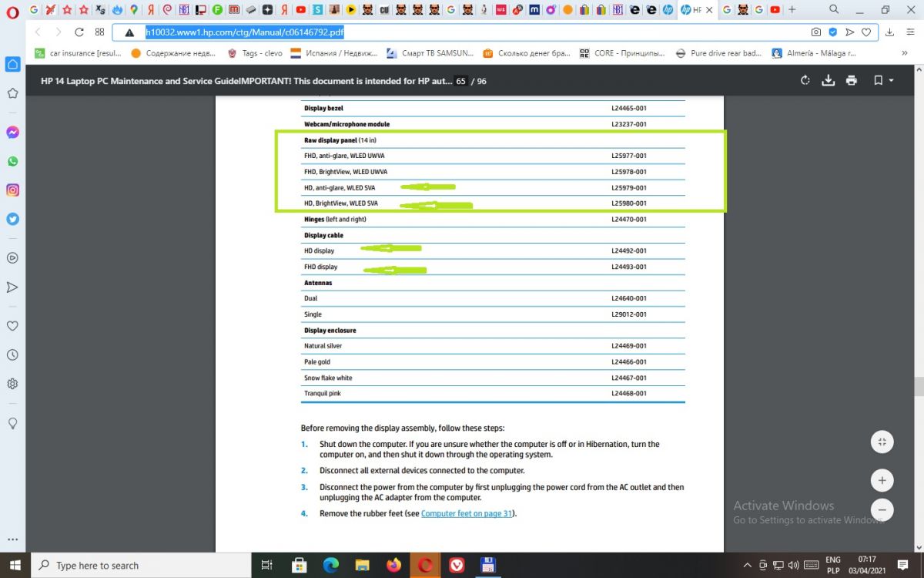Open Instagram in the Opera sidebar
This screenshot has height=578, width=924.
[12, 190]
